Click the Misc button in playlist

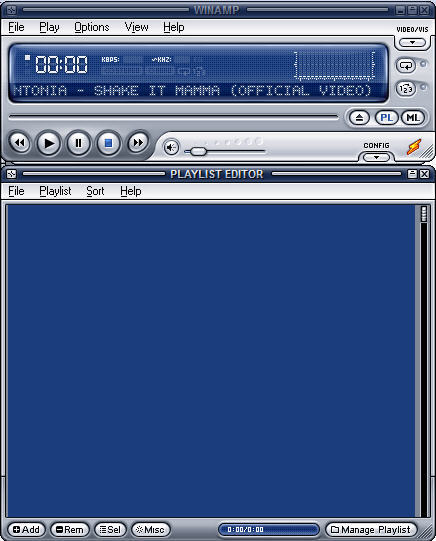(x=151, y=529)
